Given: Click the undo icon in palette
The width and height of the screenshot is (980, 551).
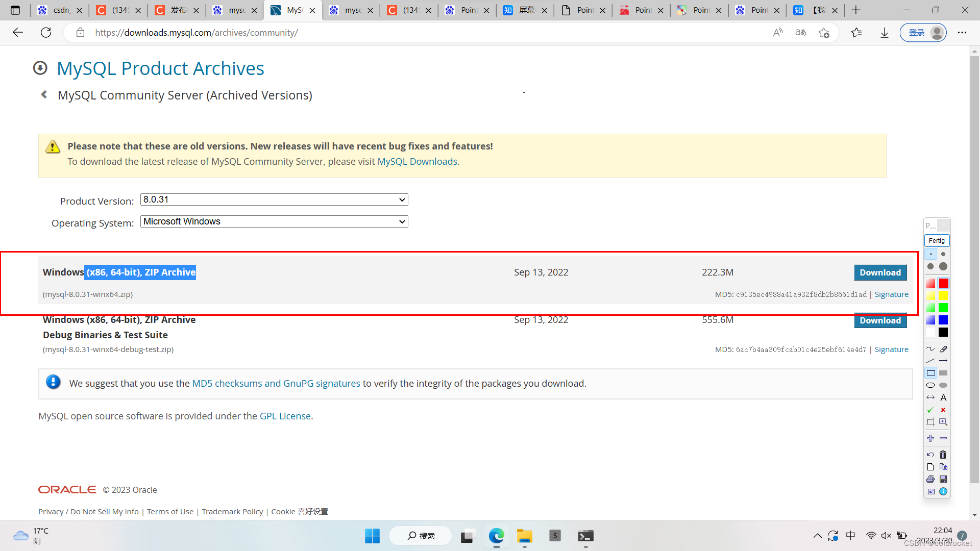Looking at the screenshot, I should click(930, 455).
